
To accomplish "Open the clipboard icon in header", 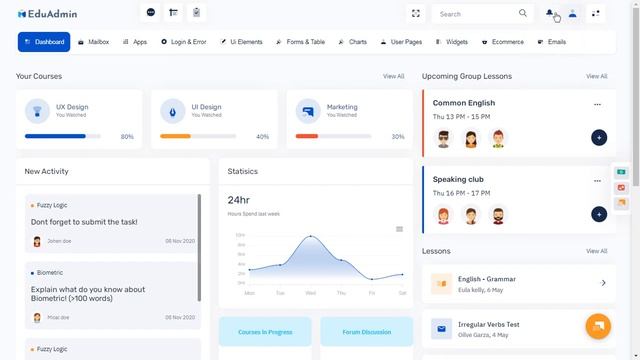I will (196, 12).
